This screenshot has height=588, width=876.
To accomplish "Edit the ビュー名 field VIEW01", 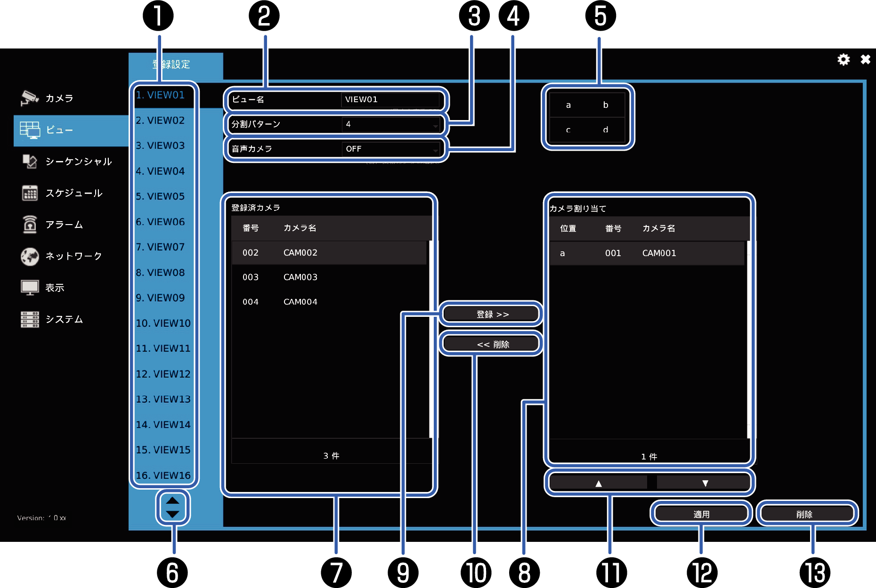I will point(390,99).
